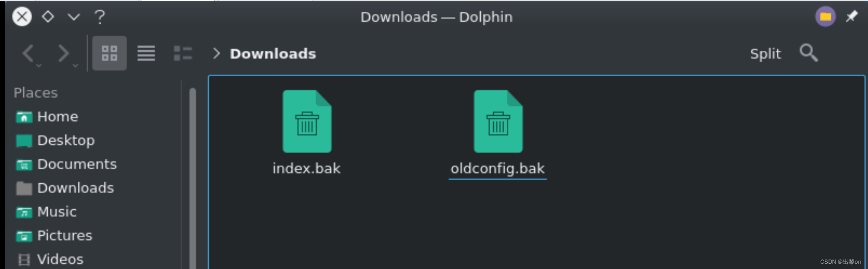This screenshot has height=269, width=868.
Task: Expand the title bar chevron menu
Action: pos(74,17)
